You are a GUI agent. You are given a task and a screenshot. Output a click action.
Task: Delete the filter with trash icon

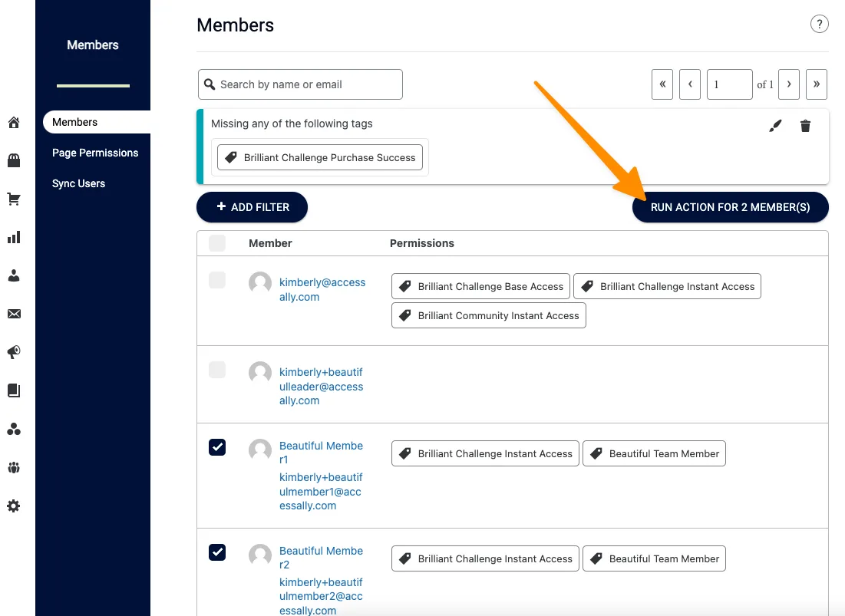click(x=805, y=126)
